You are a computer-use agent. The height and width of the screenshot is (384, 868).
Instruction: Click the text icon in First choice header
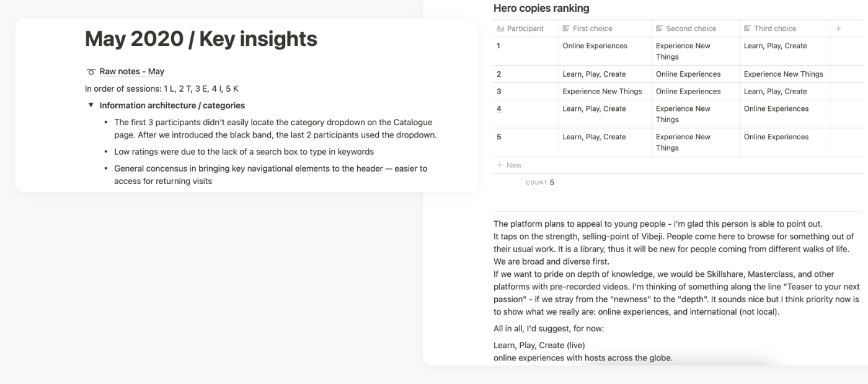pyautogui.click(x=566, y=28)
